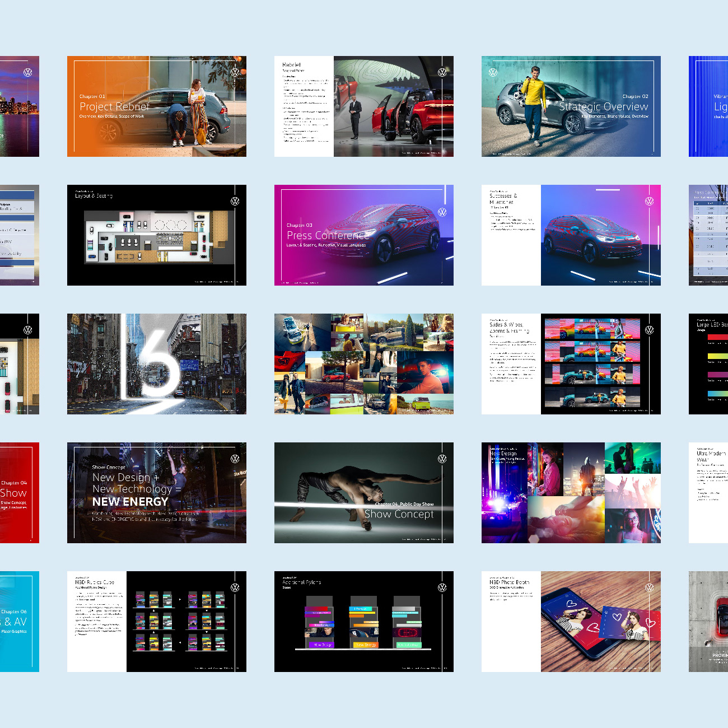Open the Chapter 01 Project Rebrief slide
The height and width of the screenshot is (728, 728).
(157, 106)
